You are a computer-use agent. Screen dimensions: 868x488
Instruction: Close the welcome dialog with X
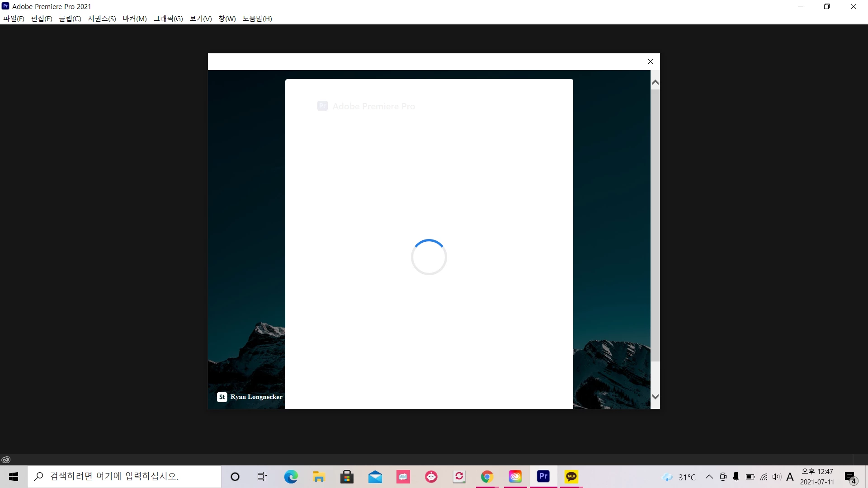coord(650,61)
